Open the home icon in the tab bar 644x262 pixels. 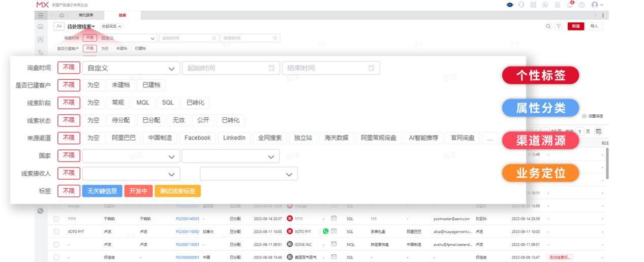(x=61, y=16)
